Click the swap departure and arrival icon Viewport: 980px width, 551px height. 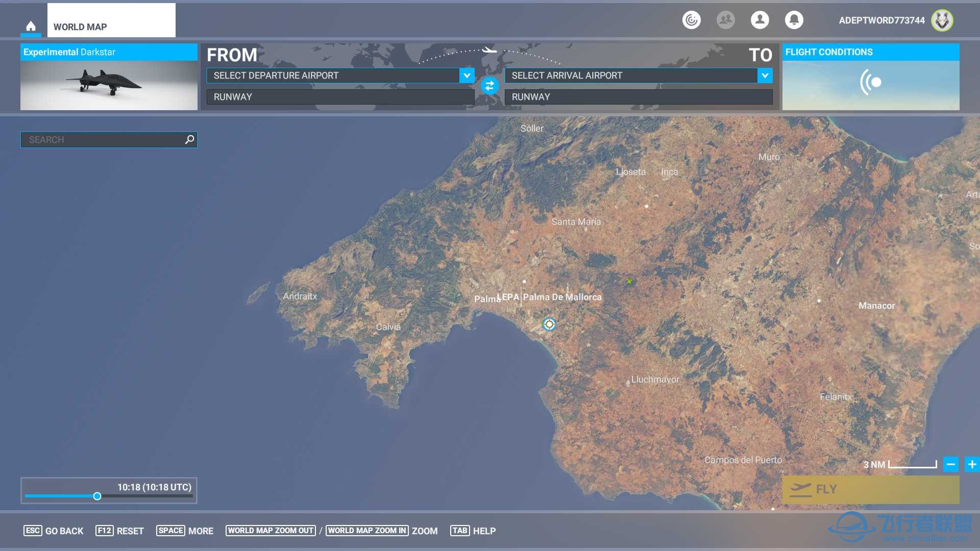click(488, 86)
